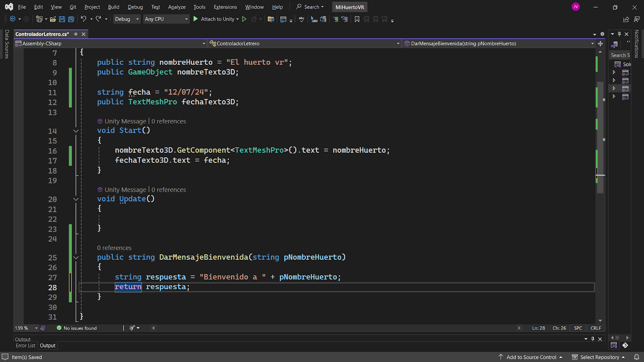Toggle pin on ControladorLetrero.cs tab
This screenshot has height=362, width=644.
coord(76,34)
